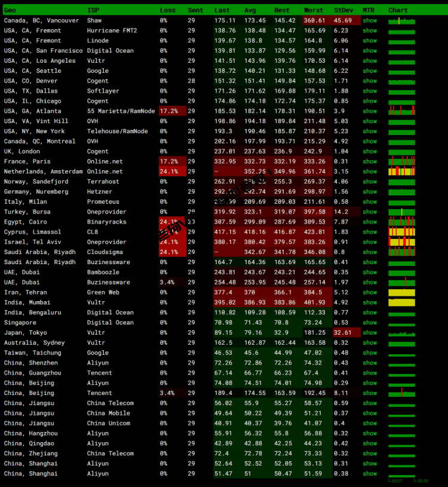The height and width of the screenshot is (487, 448).
Task: Open the chart thumbnail for Israel, Tel Aviv
Action: tap(402, 241)
